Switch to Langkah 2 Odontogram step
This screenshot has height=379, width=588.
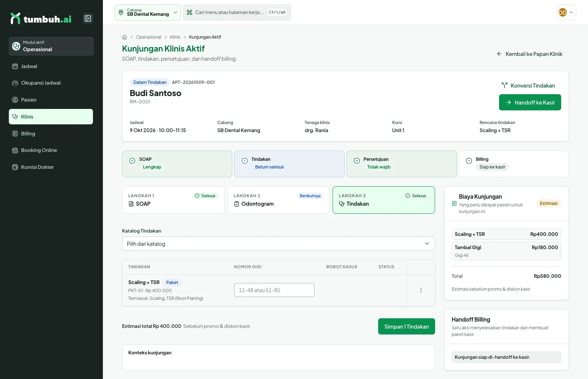coord(279,200)
